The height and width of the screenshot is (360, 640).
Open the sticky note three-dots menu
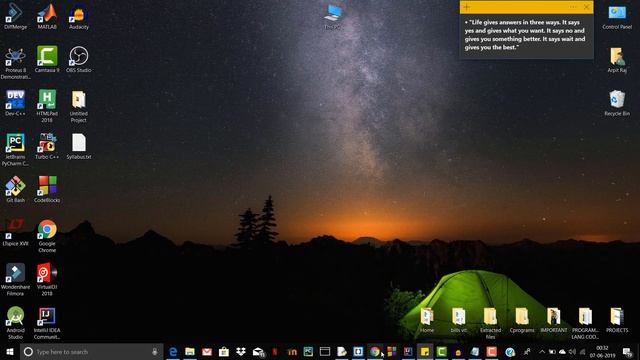[573, 7]
